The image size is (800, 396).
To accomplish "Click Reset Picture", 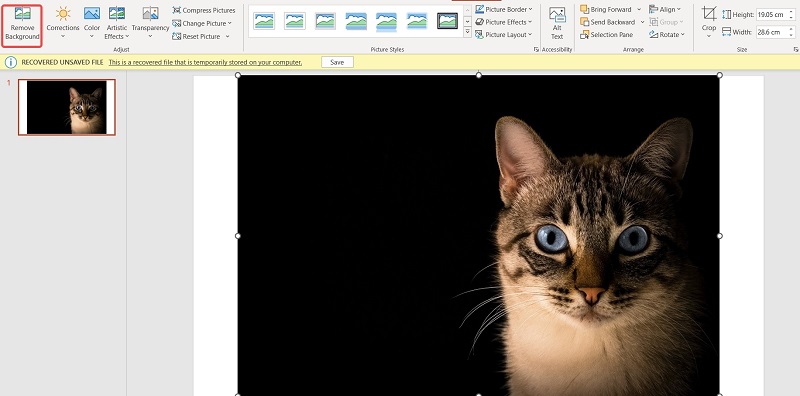I will [x=196, y=36].
